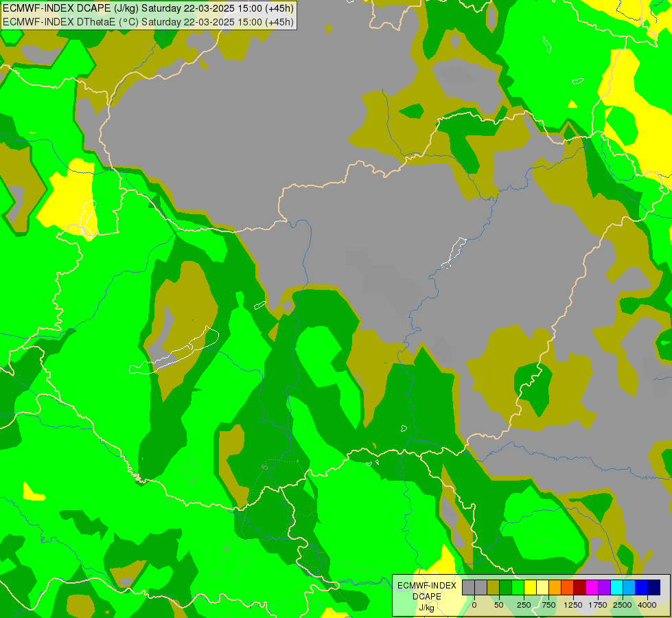Click the bright yellow legend swatch
This screenshot has height=618, width=672.
tap(530, 587)
